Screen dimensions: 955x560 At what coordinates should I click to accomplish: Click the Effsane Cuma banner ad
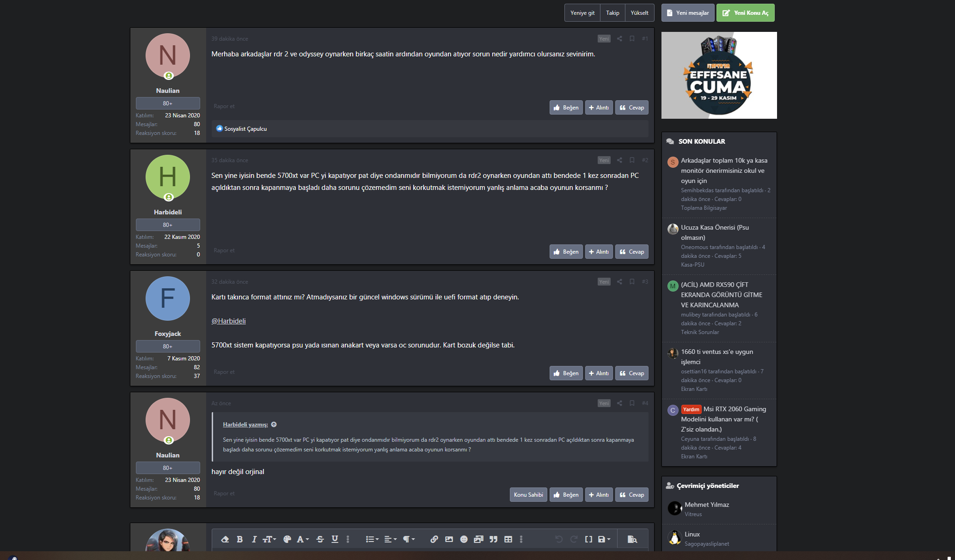(x=719, y=75)
